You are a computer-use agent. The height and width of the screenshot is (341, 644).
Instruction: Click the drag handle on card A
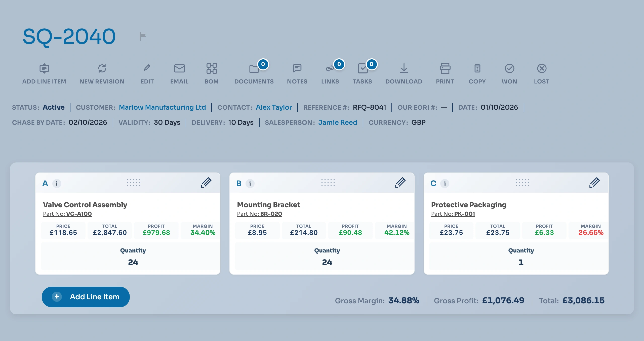[x=134, y=183]
